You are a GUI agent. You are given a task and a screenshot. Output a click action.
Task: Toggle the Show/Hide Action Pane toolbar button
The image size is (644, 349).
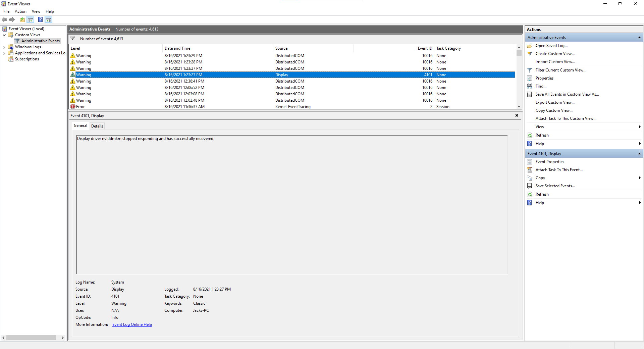(x=49, y=19)
